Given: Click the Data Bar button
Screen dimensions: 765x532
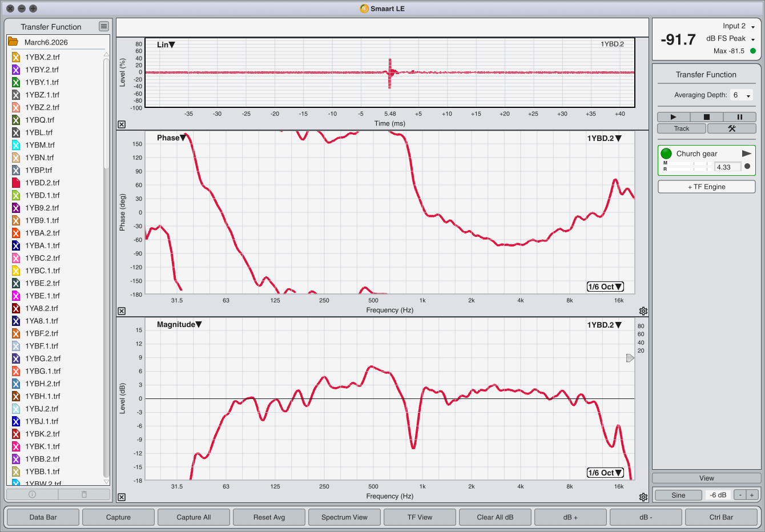Looking at the screenshot, I should click(43, 517).
